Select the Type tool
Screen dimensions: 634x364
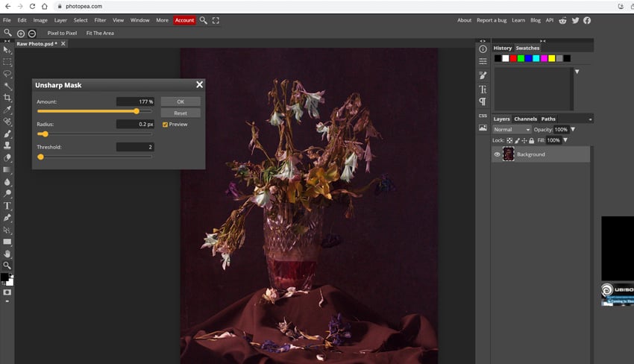coord(7,205)
